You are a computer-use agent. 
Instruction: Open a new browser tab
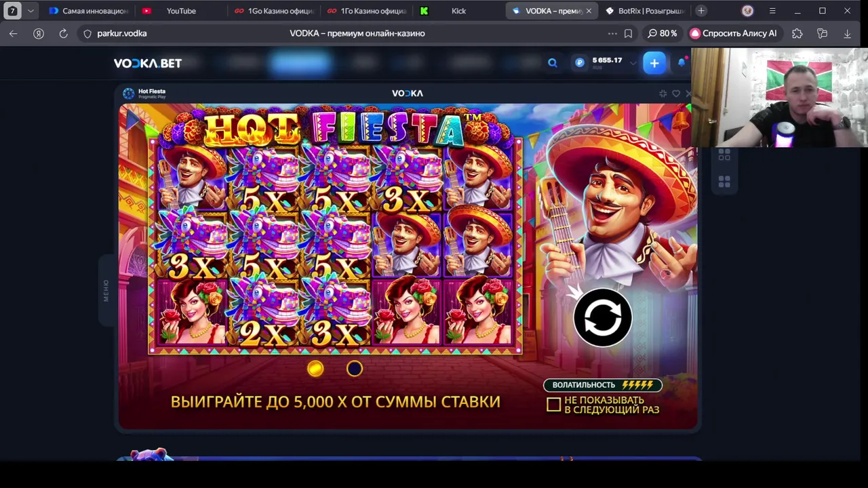point(701,11)
